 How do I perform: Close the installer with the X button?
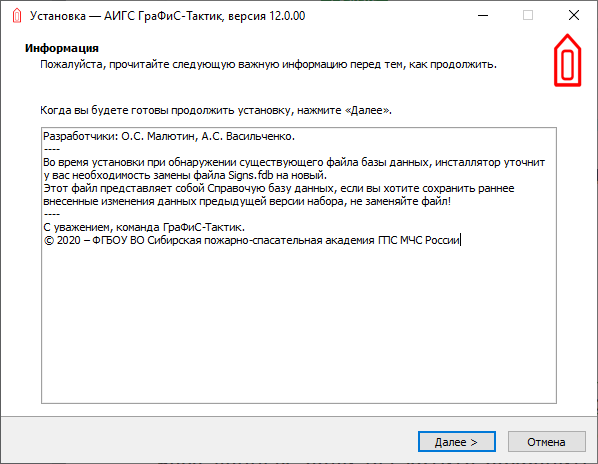pos(574,16)
